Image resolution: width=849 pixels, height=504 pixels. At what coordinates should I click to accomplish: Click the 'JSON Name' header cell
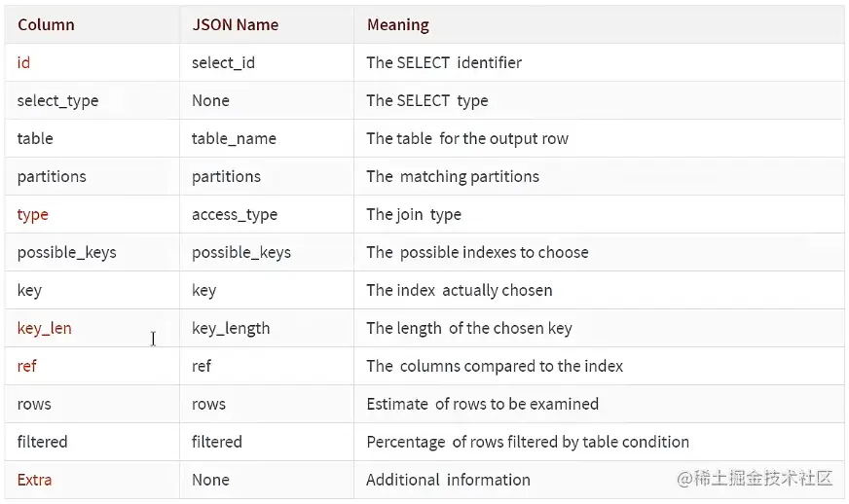pyautogui.click(x=236, y=25)
